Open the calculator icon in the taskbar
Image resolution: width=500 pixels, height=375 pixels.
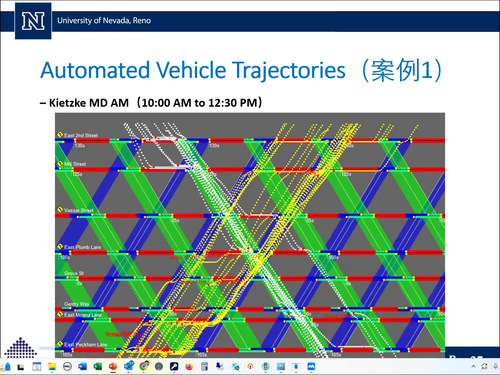point(204,366)
